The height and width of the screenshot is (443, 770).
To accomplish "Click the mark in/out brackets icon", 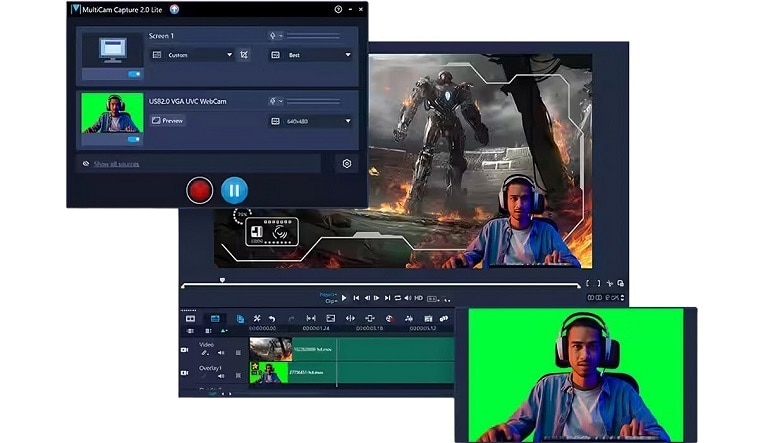I will coord(593,283).
